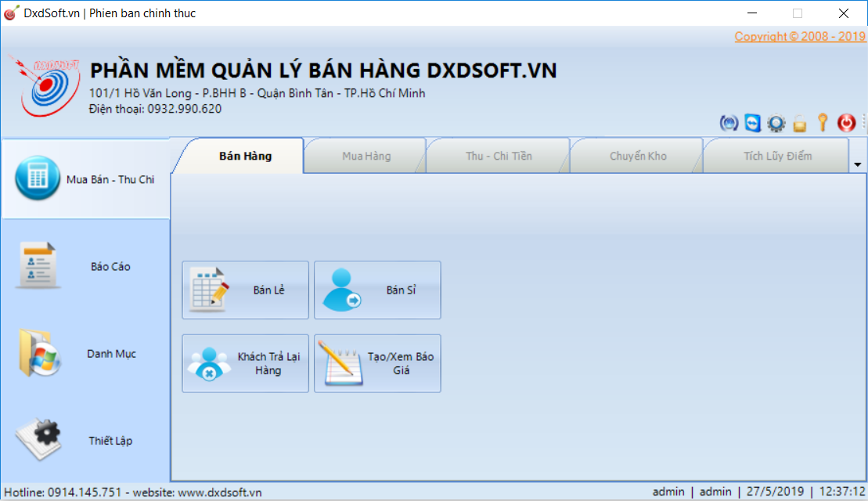Expand the tab list dropdown arrow
This screenshot has height=501, width=868.
(858, 164)
